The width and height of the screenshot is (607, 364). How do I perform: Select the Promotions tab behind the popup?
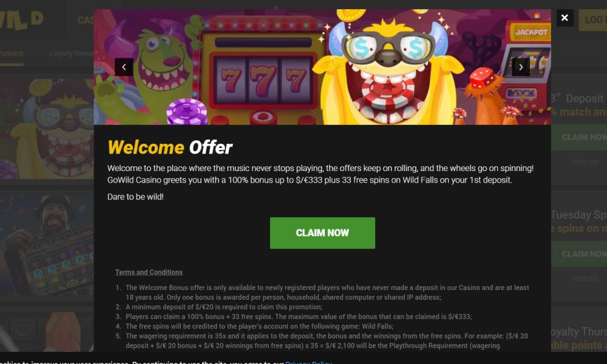point(12,53)
